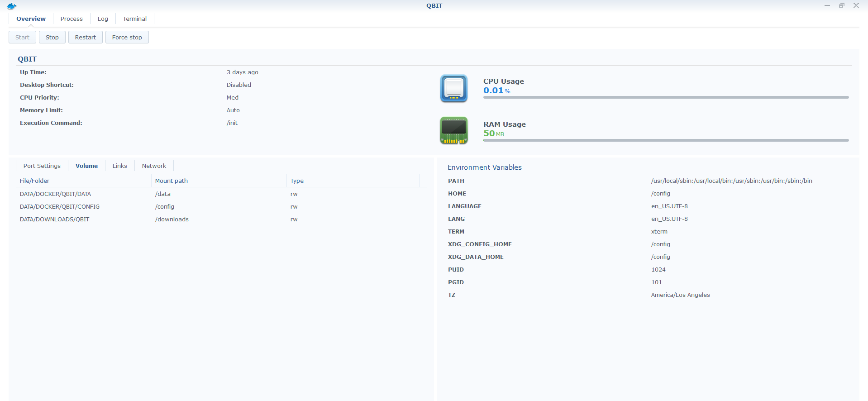Click the RAM usage progress bar
Viewport: 868px width, 401px height.
coord(666,140)
